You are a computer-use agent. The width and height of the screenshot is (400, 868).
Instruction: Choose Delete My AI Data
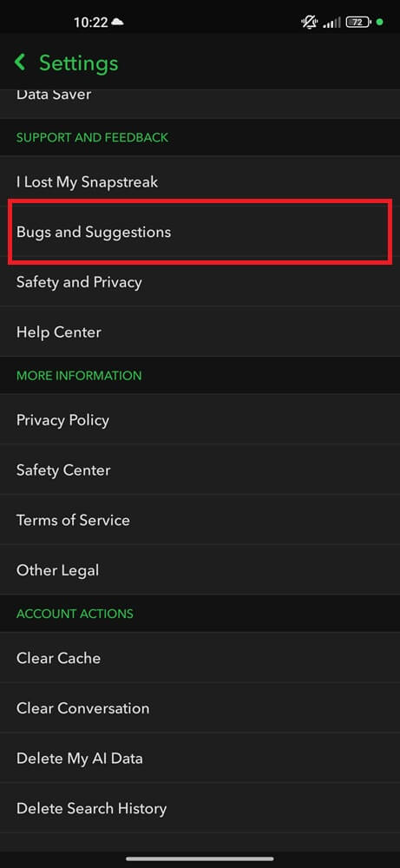[200, 758]
